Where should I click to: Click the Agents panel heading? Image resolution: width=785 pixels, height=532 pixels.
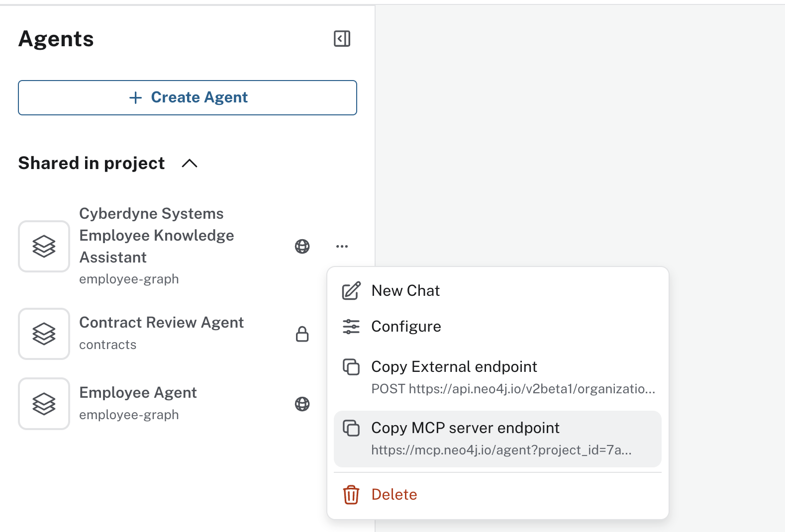[x=56, y=39]
